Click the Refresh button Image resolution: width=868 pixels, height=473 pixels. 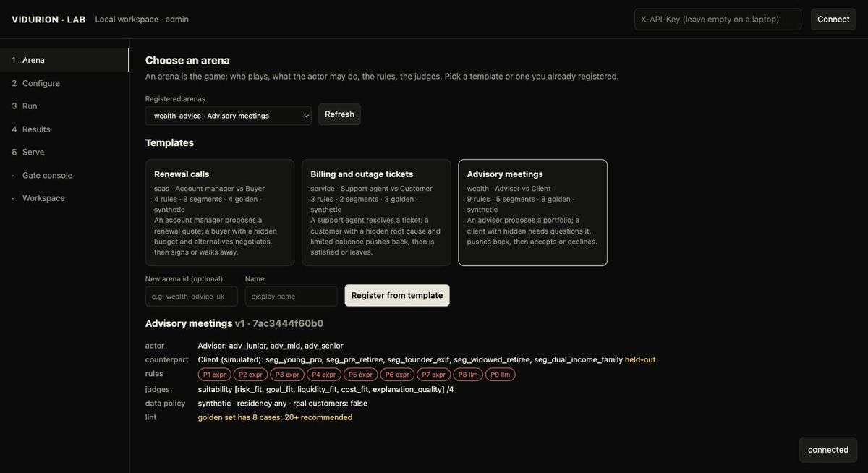point(339,114)
